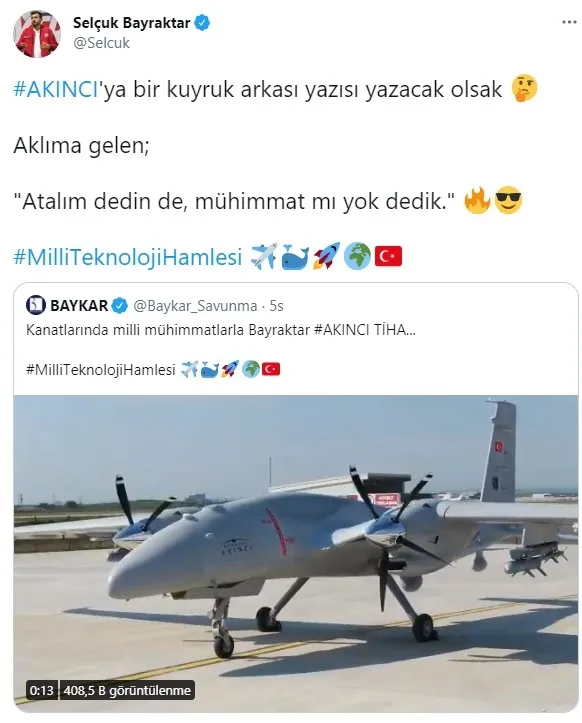Image resolution: width=582 pixels, height=723 pixels.
Task: Open Selçuk Bayraktar's profile avatar
Action: (x=36, y=33)
